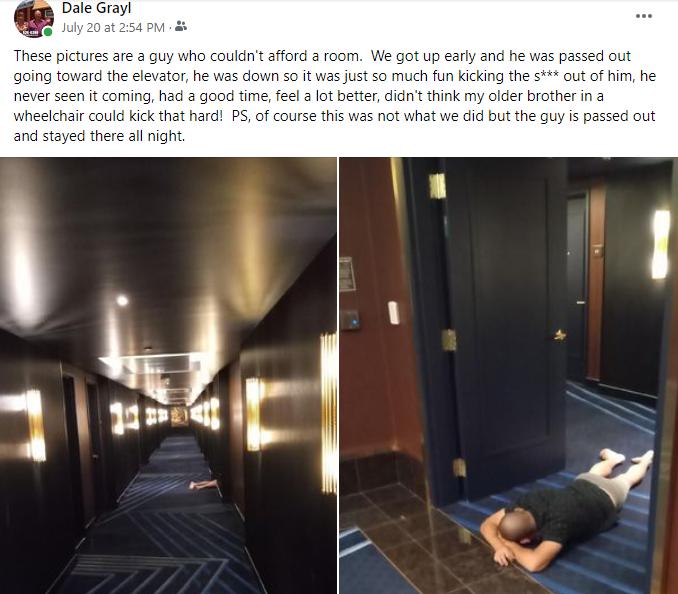This screenshot has height=594, width=678.
Task: Click the blue door in the right photo
Action: (x=506, y=329)
